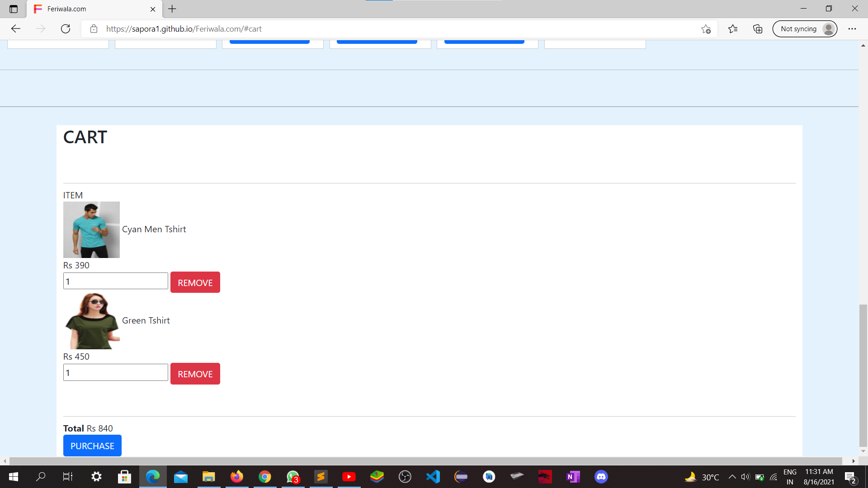The image size is (868, 488).
Task: Open Discord from the taskbar
Action: 601,477
